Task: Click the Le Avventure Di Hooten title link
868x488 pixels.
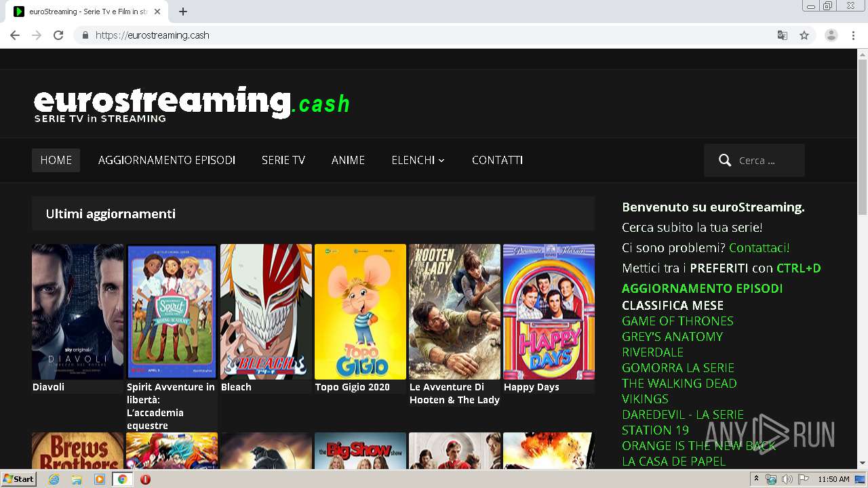Action: pos(454,393)
